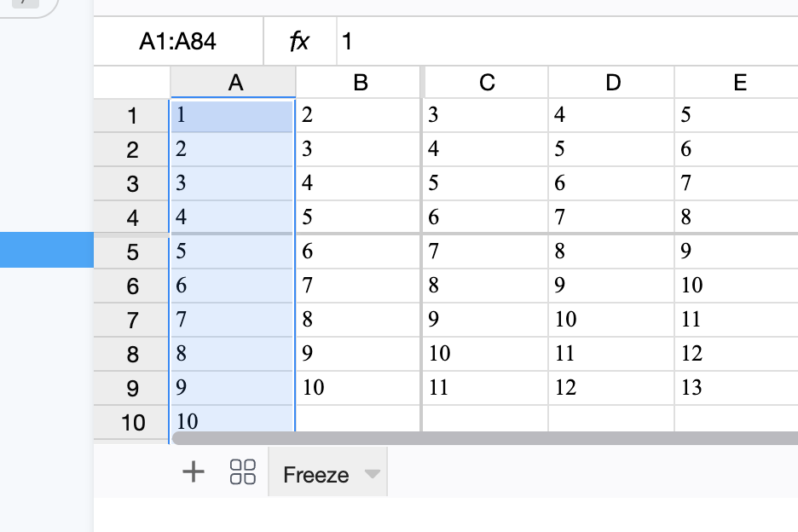
Task: Select cell D9 containing the value 12
Action: (x=611, y=387)
